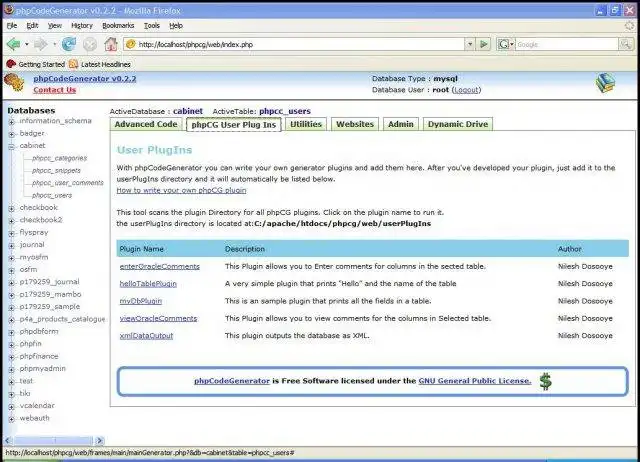Viewport: 640px width, 462px height.
Task: Open the View menu
Action: pyautogui.click(x=55, y=25)
